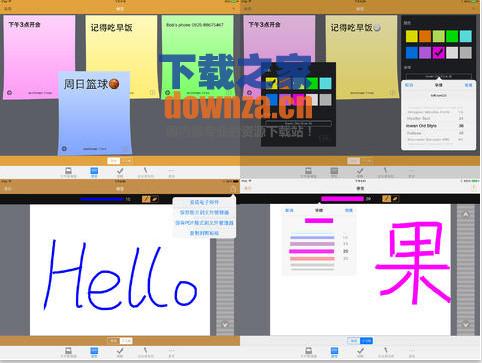The image size is (482, 363).
Task: Tap the back button in the Hello drawing screen
Action: pyautogui.click(x=7, y=189)
